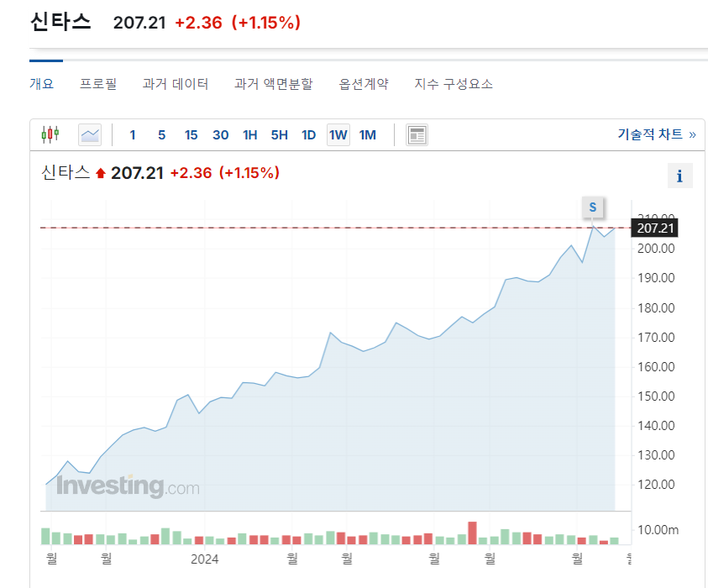Open the news panel icon in toolbar
The height and width of the screenshot is (588, 708).
[417, 134]
